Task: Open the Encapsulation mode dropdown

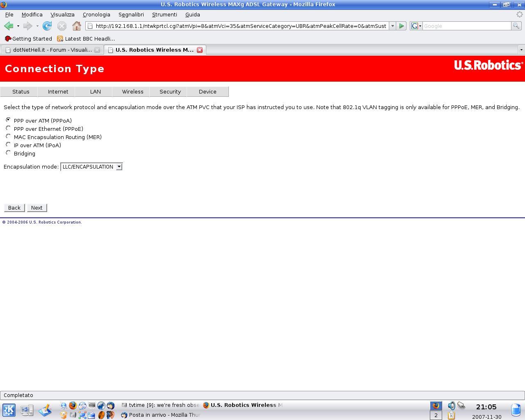Action: [x=91, y=167]
